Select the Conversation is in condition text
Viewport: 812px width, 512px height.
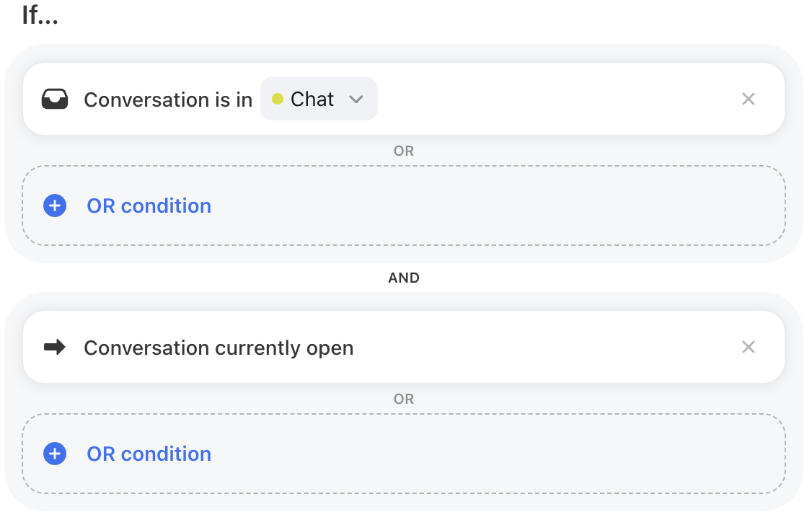(168, 100)
